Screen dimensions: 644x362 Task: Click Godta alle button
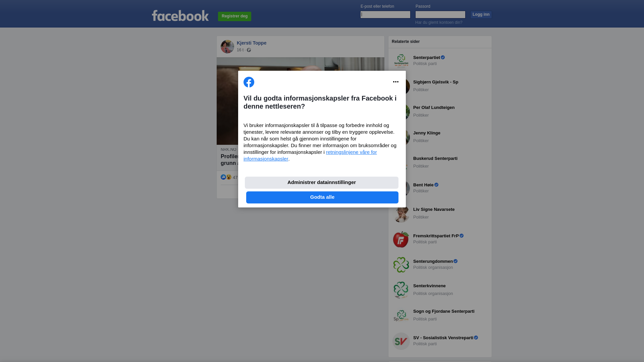coord(322,197)
